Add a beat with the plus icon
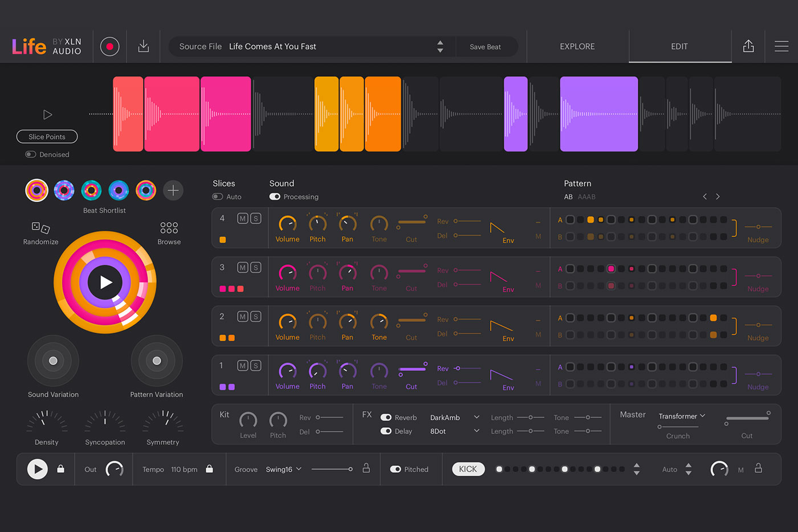This screenshot has width=798, height=532. (173, 190)
